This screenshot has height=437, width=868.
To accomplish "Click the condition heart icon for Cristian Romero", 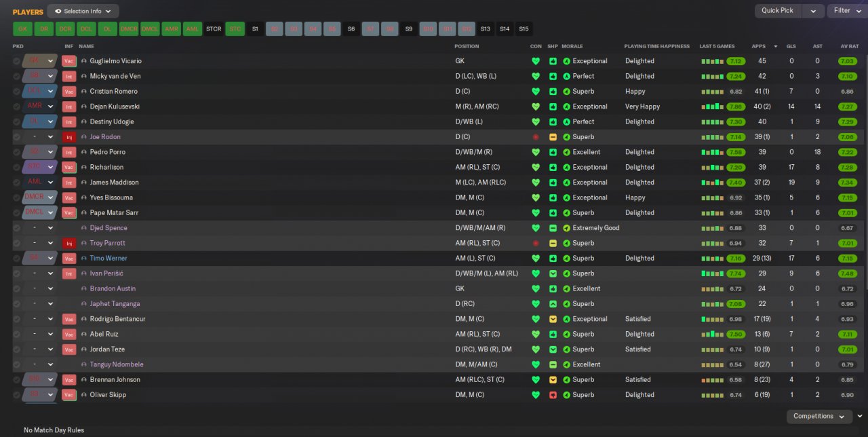I will (536, 92).
